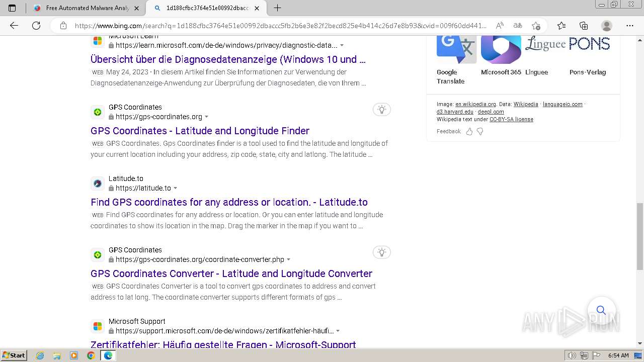Image resolution: width=644 pixels, height=362 pixels.
Task: Give thumbs up feedback
Action: point(469,131)
